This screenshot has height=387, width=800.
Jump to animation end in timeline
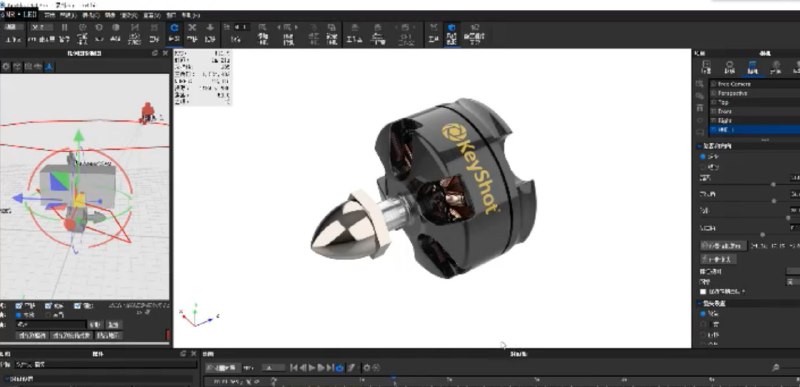click(330, 367)
